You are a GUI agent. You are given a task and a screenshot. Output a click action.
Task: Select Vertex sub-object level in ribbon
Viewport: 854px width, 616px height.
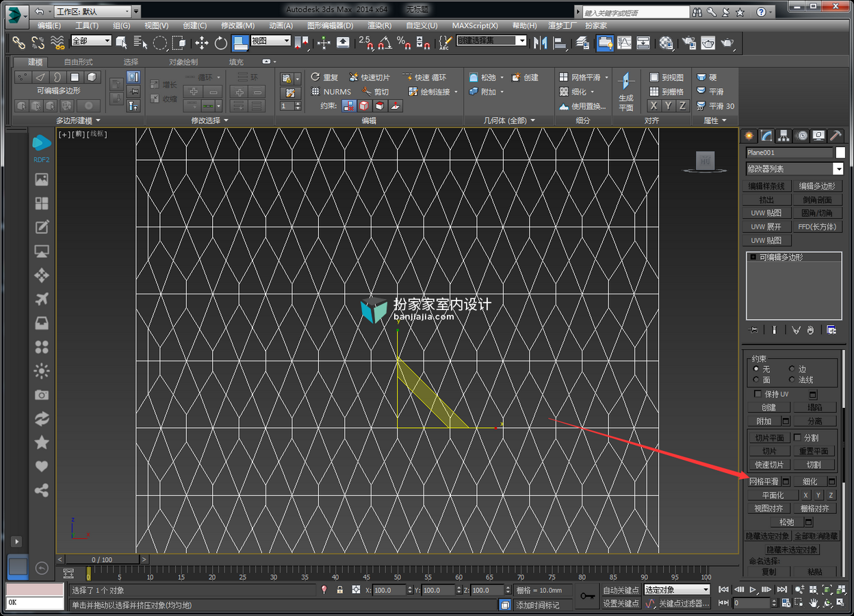pos(23,77)
